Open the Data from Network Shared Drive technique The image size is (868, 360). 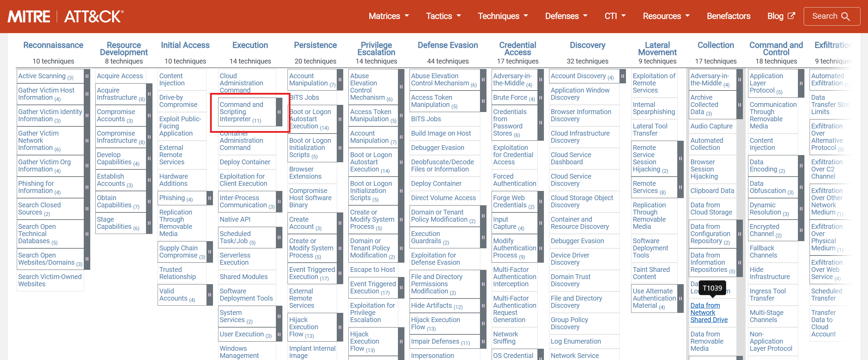pos(709,313)
